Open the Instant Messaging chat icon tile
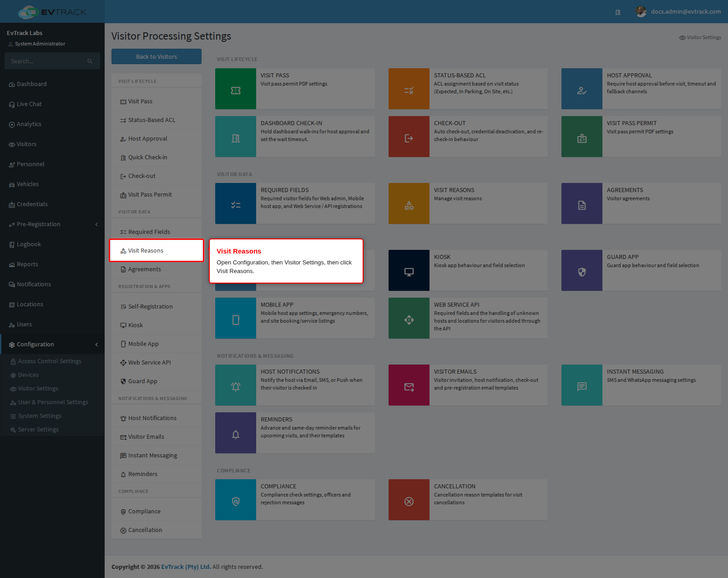728x578 pixels. 582,385
